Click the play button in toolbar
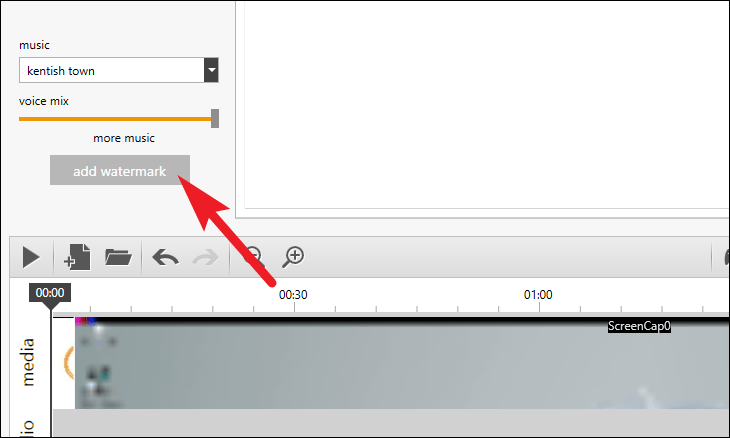The height and width of the screenshot is (438, 730). pos(31,257)
